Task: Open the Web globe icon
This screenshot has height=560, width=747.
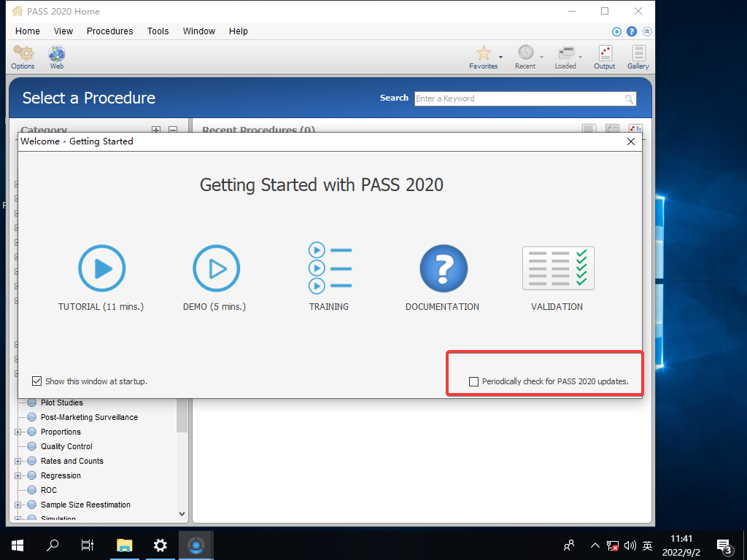Action: point(57,57)
